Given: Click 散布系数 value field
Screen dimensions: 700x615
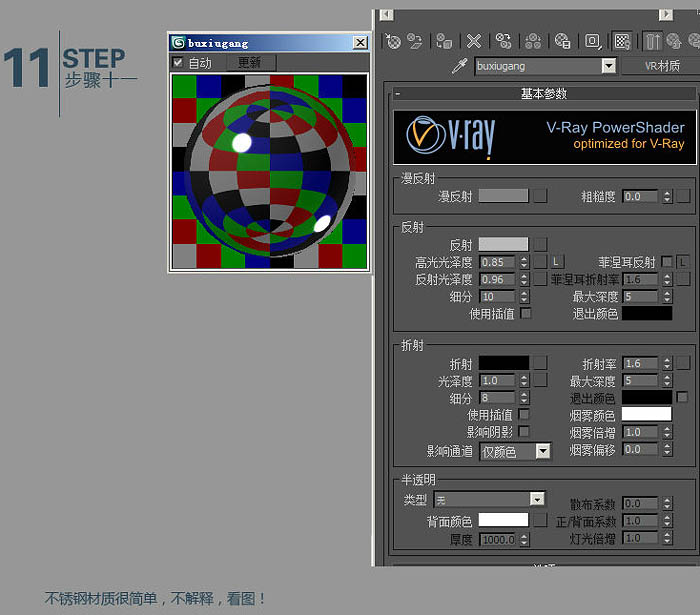Looking at the screenshot, I should 640,503.
